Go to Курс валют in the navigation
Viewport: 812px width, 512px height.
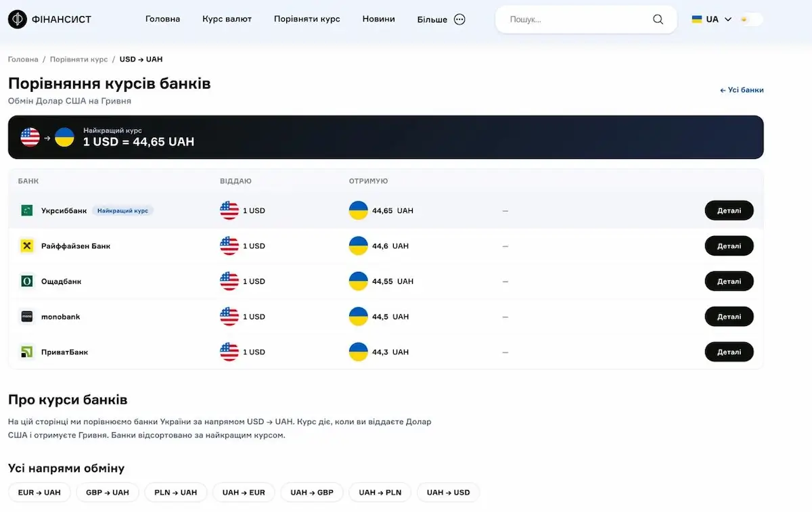point(227,19)
